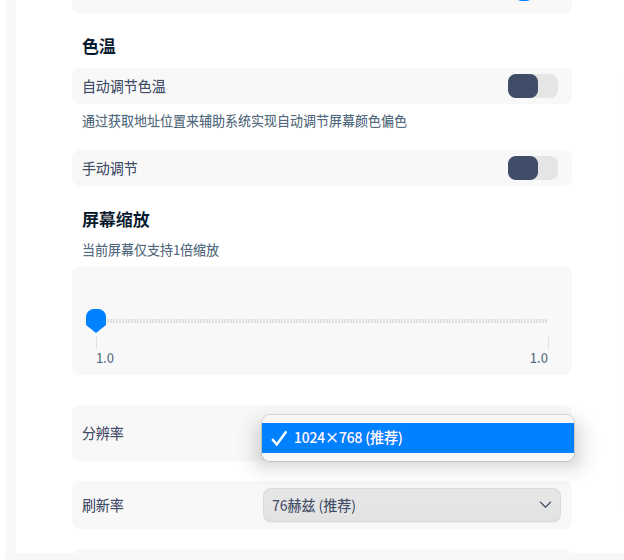
Task: Click the right 1.0 label under the slider
Action: 539,358
